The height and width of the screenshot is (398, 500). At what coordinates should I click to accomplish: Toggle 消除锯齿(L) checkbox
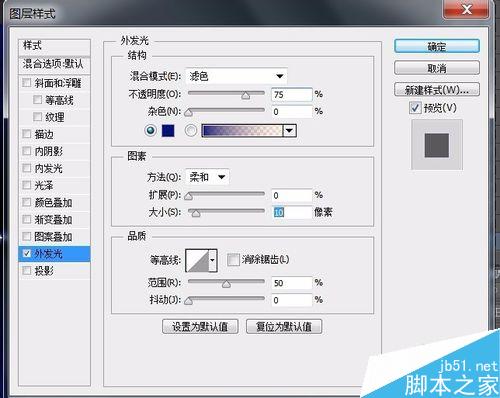pyautogui.click(x=233, y=259)
